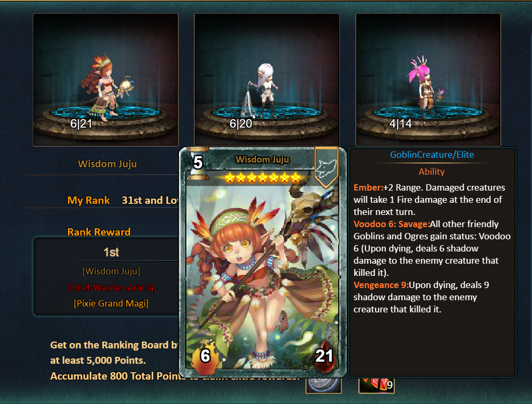
Task: Click the fire attack icon showing 6
Action: pos(205,356)
